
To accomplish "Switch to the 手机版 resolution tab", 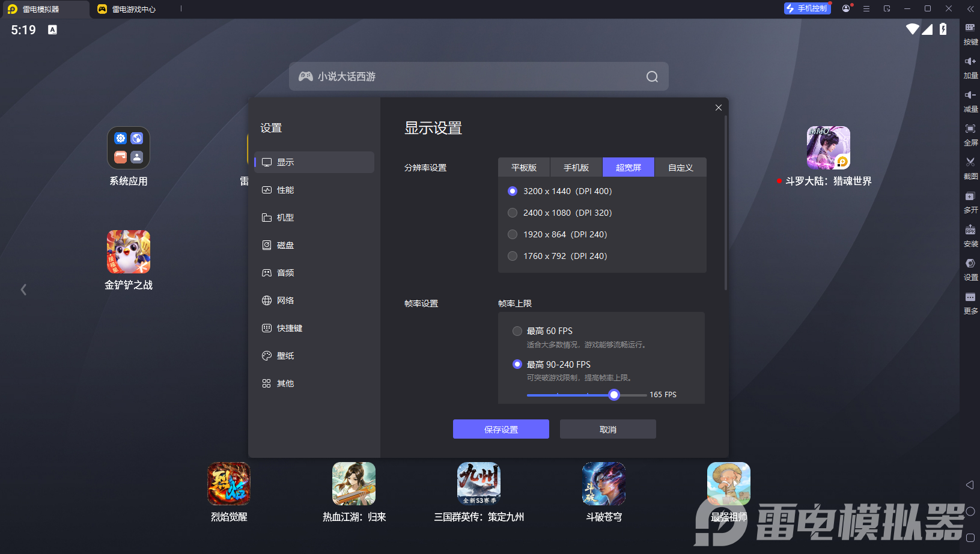I will pos(576,168).
